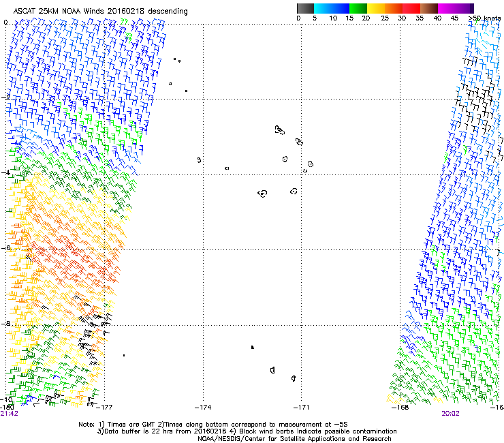
Task: Click the latitude label '-2'
Action: (5, 97)
